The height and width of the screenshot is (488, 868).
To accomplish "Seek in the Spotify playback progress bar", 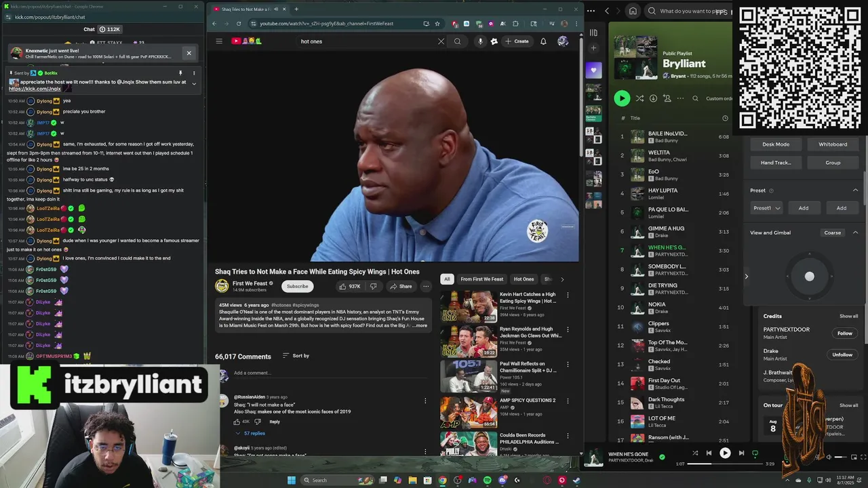I will tap(725, 464).
